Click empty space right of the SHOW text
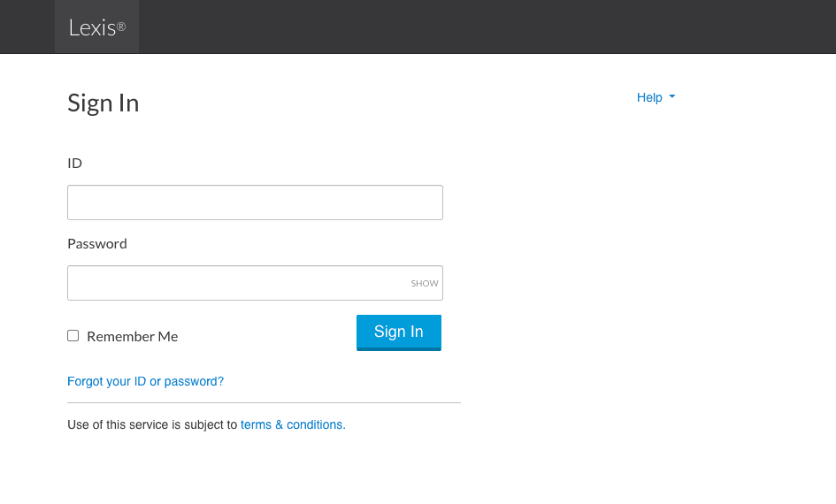Screen dimensions: 836x504 tap(441, 284)
